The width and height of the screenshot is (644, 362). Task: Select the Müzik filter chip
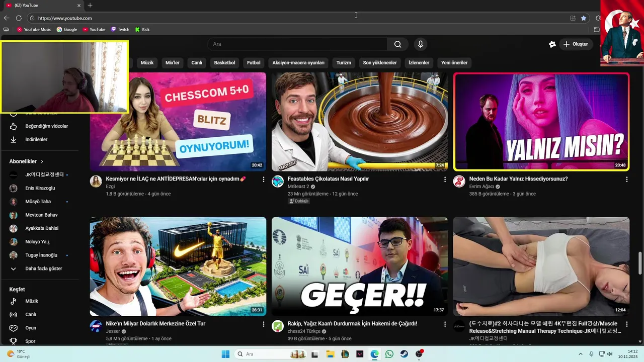pyautogui.click(x=147, y=63)
